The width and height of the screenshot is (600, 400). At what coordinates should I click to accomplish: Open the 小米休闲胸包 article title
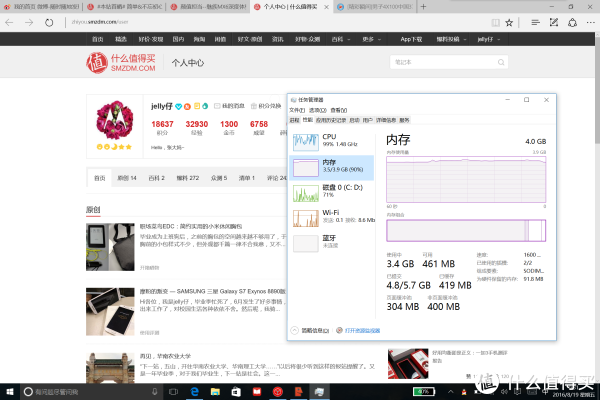191,226
